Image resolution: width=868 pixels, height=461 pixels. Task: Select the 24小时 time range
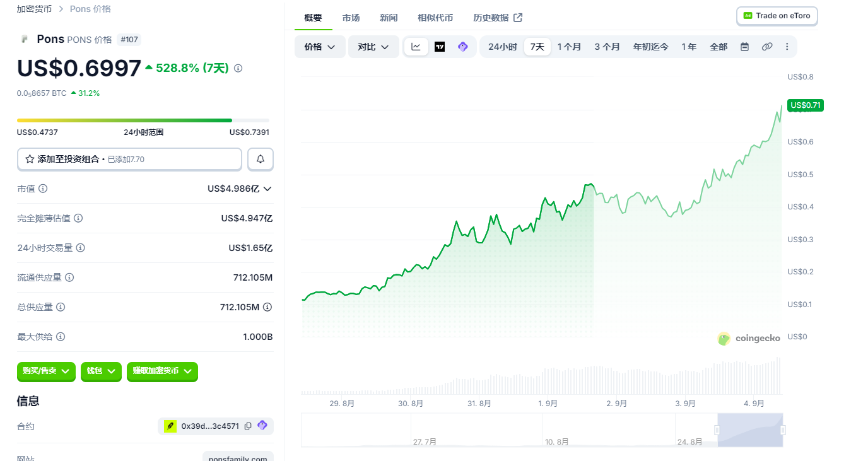(502, 47)
